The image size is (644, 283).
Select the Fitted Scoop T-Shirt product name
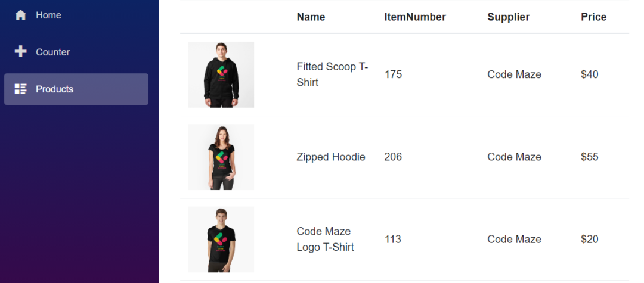tap(332, 74)
